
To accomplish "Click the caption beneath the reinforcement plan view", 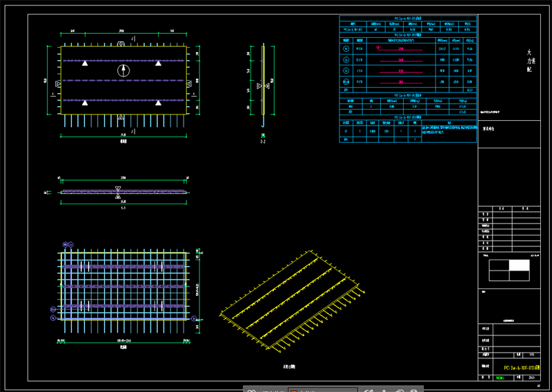I will [124, 347].
